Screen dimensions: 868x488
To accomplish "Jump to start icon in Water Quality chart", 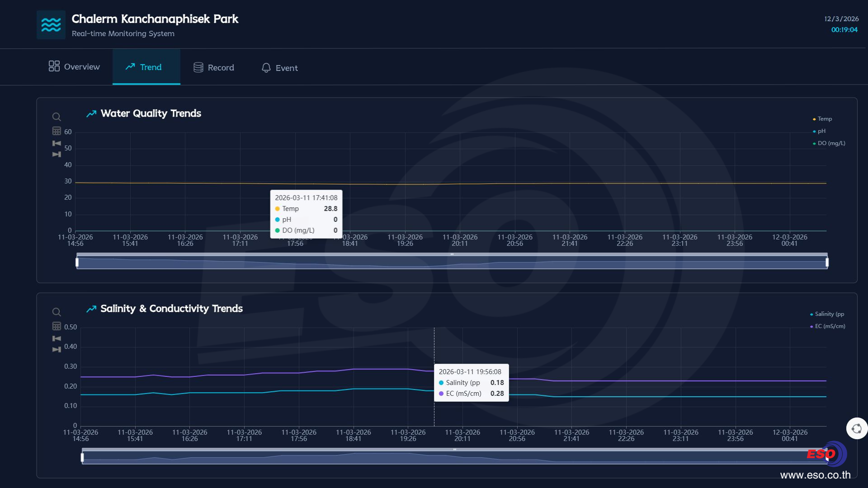I will (x=57, y=143).
